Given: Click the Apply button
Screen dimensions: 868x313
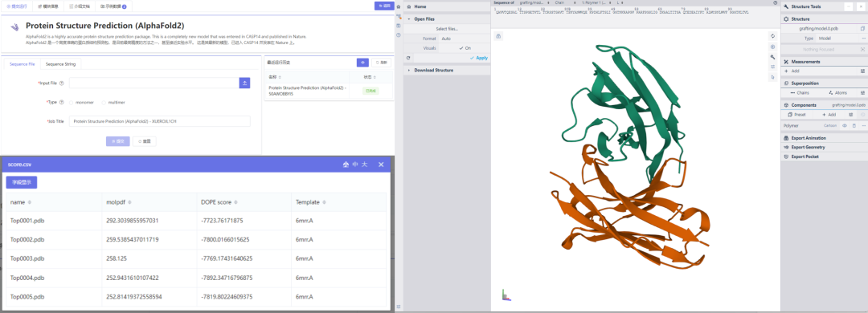Looking at the screenshot, I should [x=479, y=58].
